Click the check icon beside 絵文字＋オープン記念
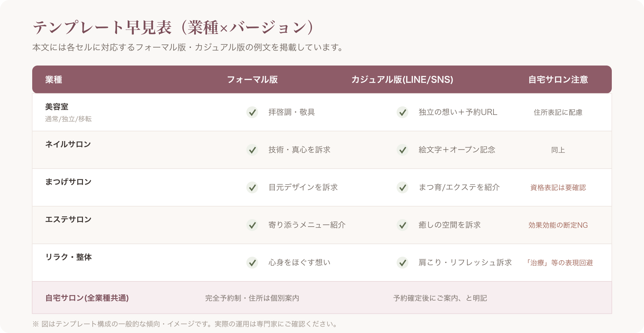This screenshot has width=644, height=333. [x=402, y=150]
